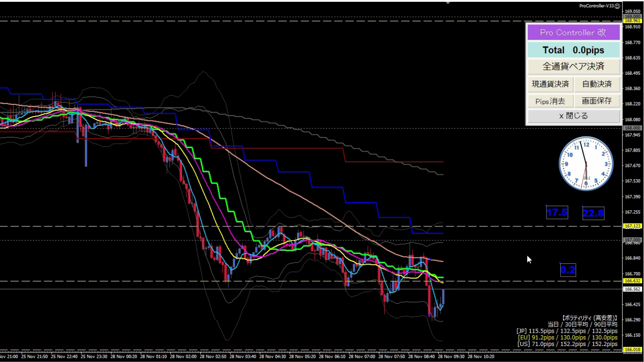
Task: Click the yellow 166.632 price tag
Action: click(x=632, y=281)
